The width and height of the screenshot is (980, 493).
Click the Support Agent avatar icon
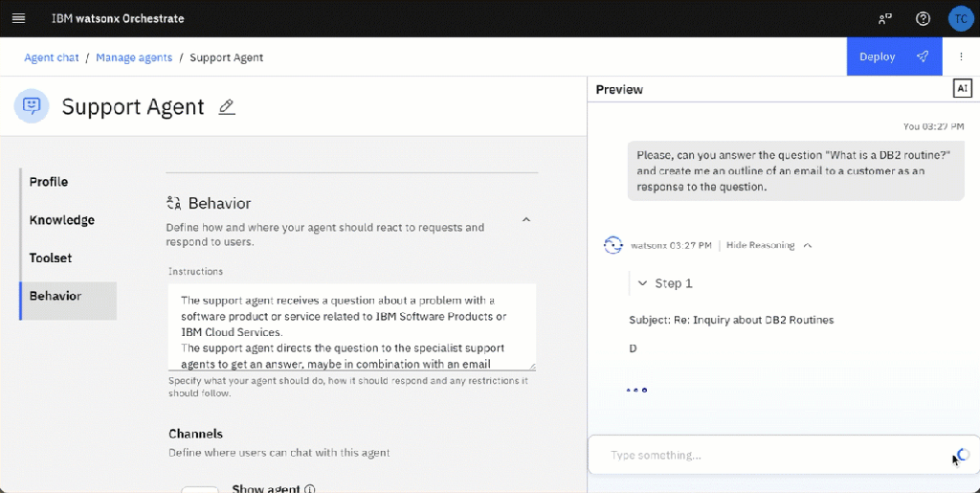[32, 106]
